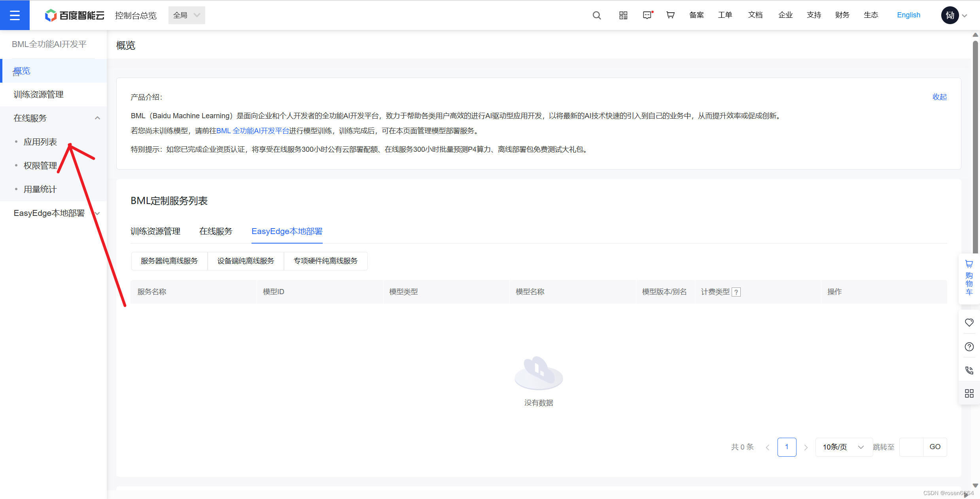This screenshot has width=980, height=499.
Task: Click the notification message icon with red dot
Action: pos(647,15)
